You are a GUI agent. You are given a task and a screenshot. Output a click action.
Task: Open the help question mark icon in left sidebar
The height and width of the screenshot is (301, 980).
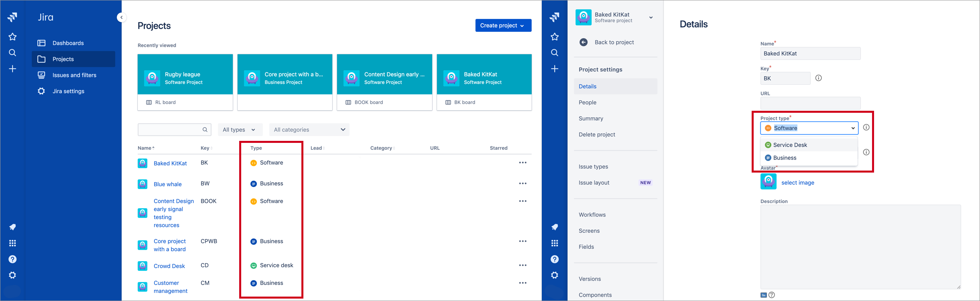[x=12, y=259]
